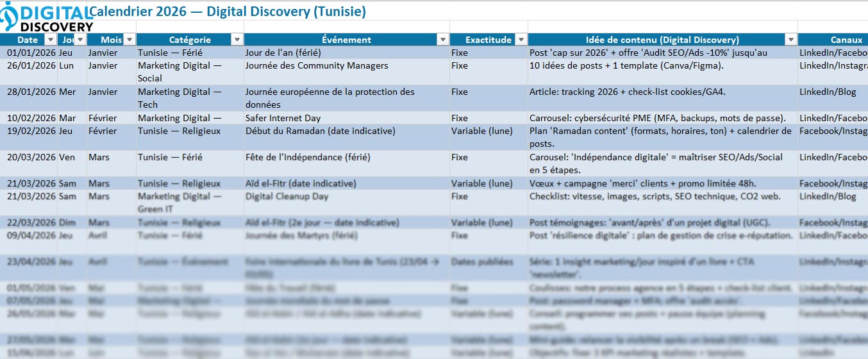
Task: Select date cell 09/04/2026
Action: point(29,242)
